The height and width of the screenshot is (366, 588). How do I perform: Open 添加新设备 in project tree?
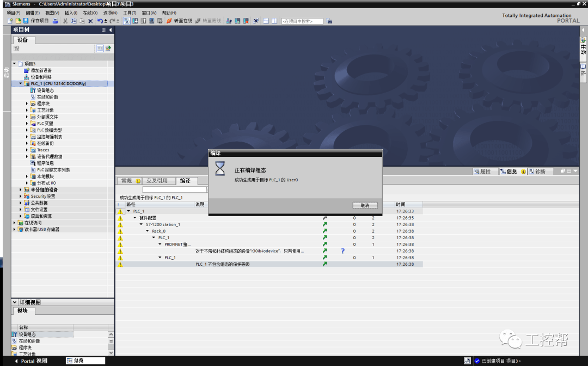click(41, 70)
